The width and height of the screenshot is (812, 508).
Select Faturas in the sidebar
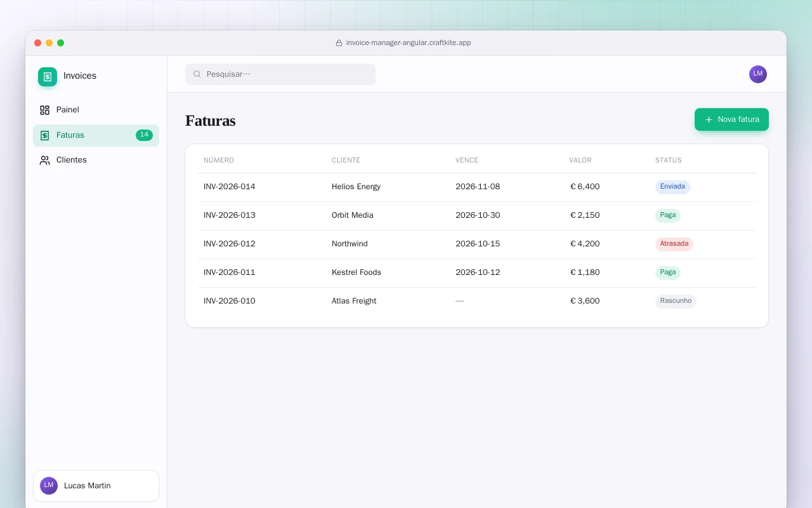coord(96,135)
